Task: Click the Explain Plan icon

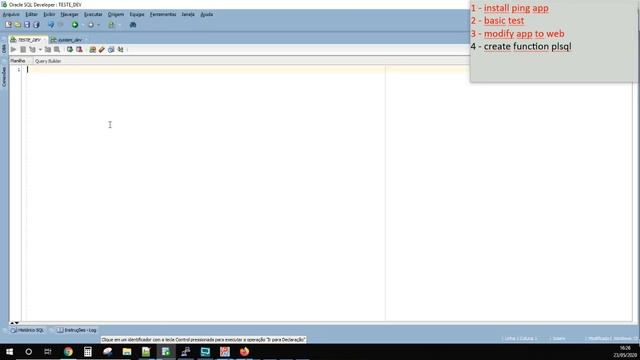Action: pos(32,49)
